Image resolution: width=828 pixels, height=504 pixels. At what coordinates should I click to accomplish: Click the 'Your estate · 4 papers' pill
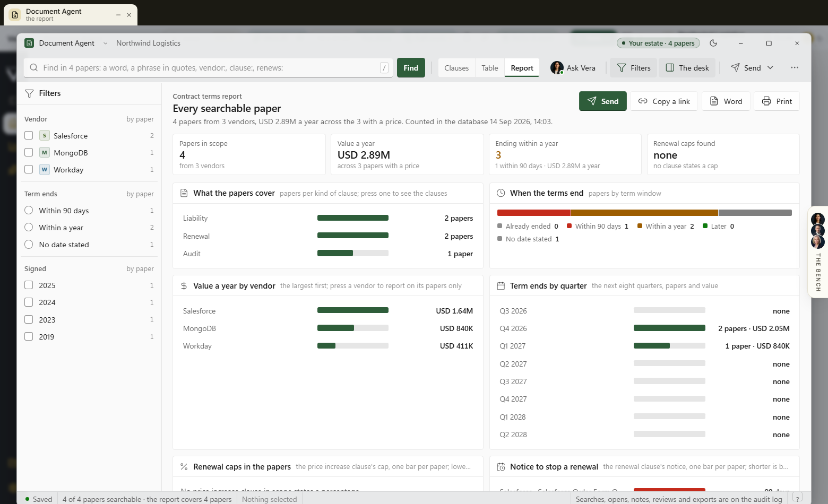(658, 43)
